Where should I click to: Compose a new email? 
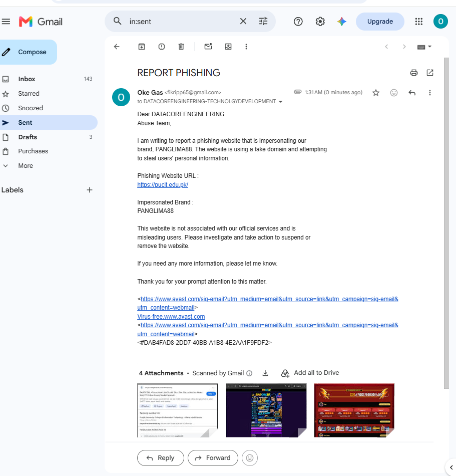coord(28,52)
